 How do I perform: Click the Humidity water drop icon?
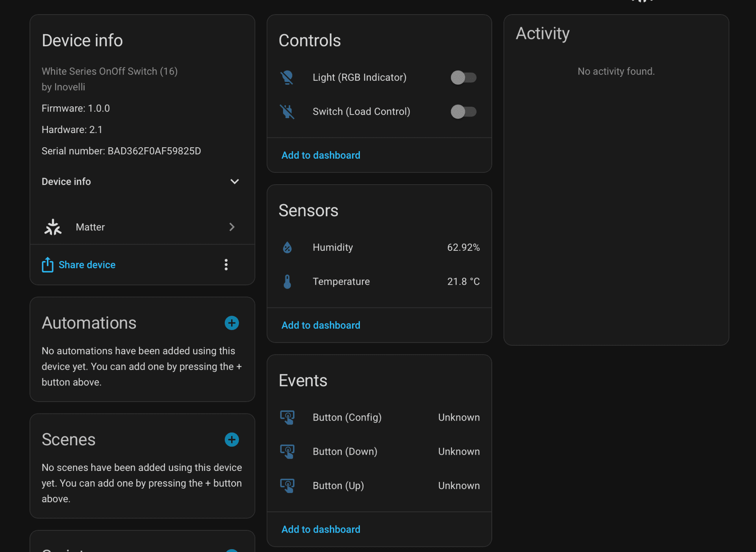tap(287, 247)
